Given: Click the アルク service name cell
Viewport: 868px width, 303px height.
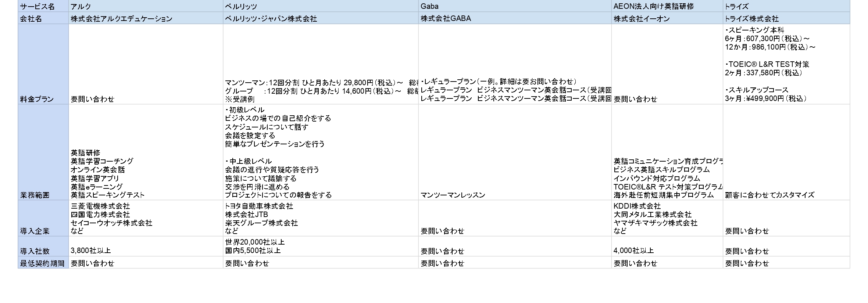Looking at the screenshot, I should tap(146, 6).
